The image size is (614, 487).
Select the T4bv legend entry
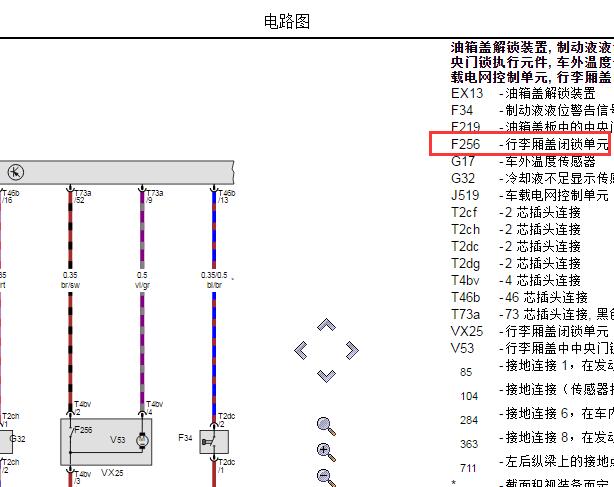click(x=516, y=280)
